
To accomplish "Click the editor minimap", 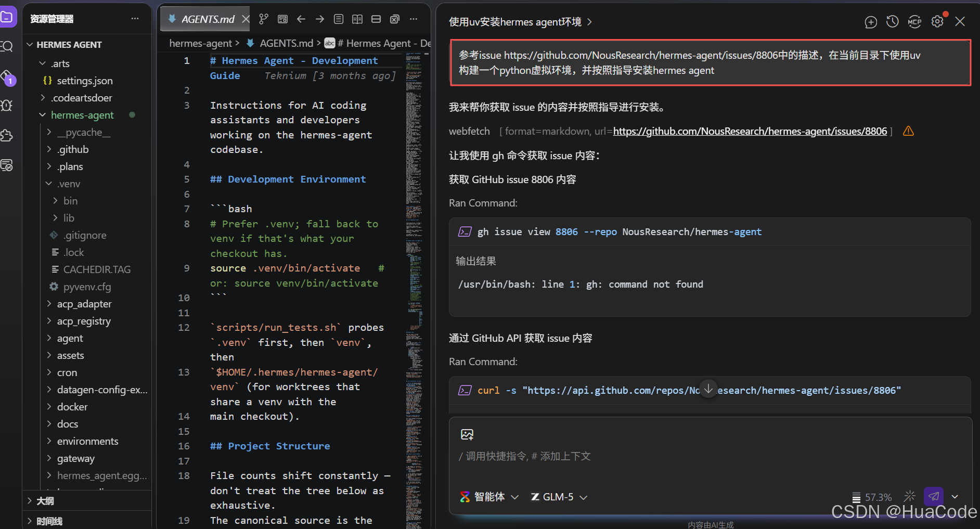I will (415, 291).
